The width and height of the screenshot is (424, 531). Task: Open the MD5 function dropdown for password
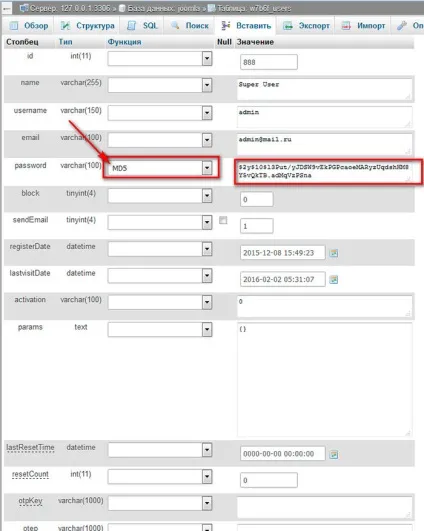point(161,168)
